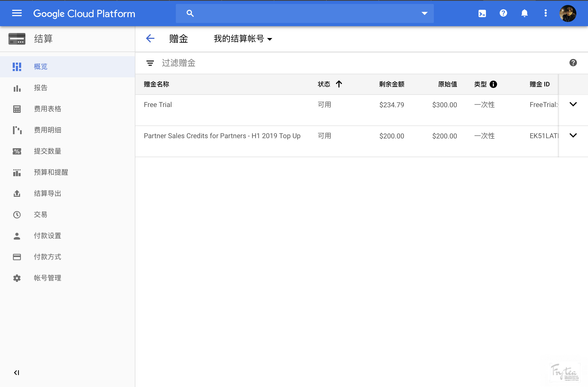The height and width of the screenshot is (387, 588).
Task: Expand the Partner Sales Credits row
Action: (x=573, y=136)
